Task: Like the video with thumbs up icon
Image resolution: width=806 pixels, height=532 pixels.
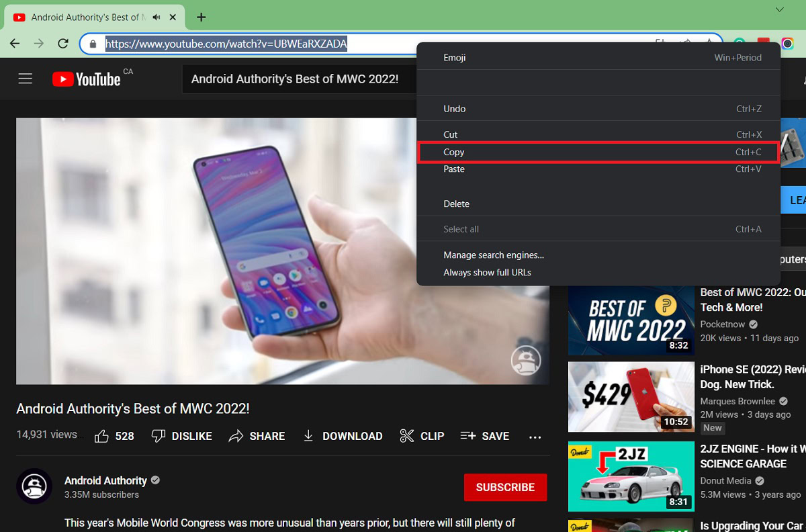Action: [x=102, y=437]
